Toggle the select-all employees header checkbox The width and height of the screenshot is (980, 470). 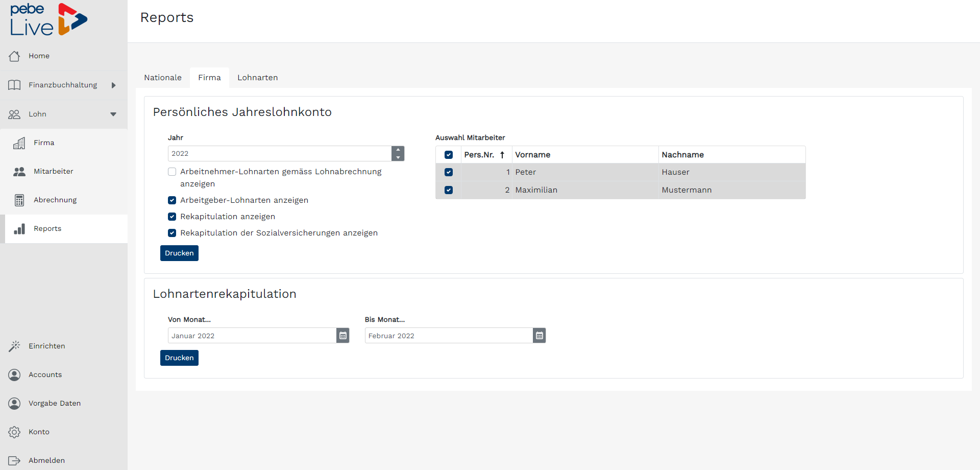pos(449,155)
